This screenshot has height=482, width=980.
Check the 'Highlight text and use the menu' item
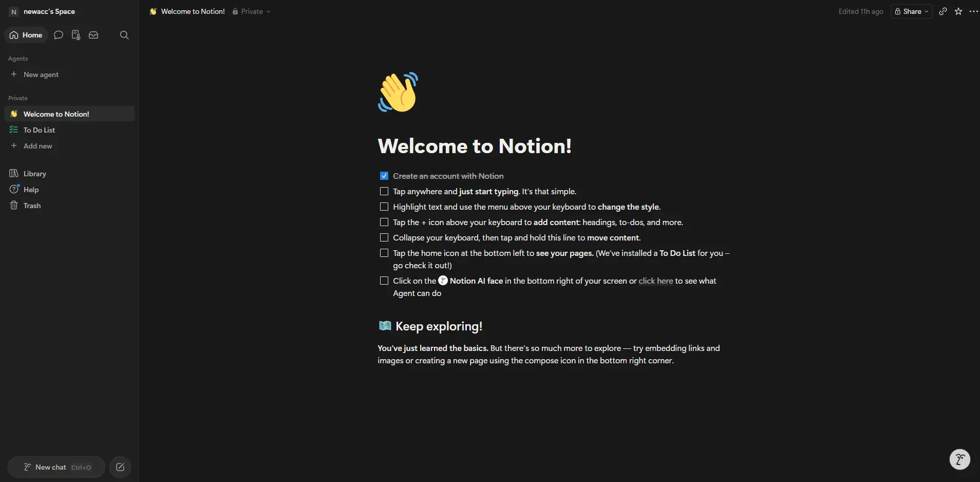click(384, 207)
